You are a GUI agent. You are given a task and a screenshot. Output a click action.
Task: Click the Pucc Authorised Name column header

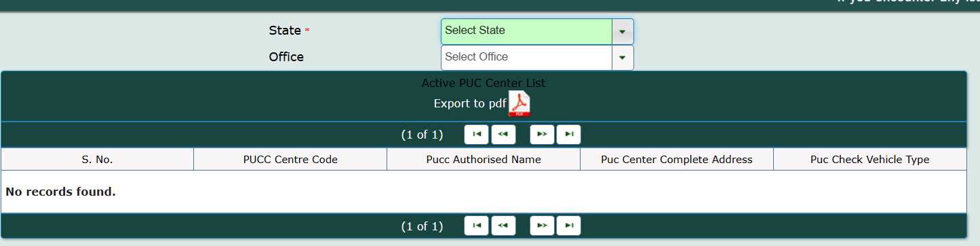tap(484, 160)
